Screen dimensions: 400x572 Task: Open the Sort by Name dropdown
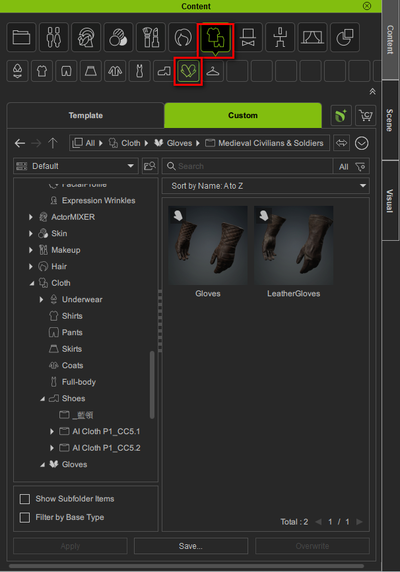265,186
